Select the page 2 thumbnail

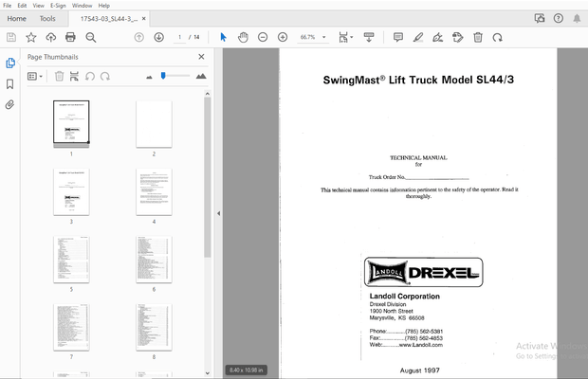point(154,124)
